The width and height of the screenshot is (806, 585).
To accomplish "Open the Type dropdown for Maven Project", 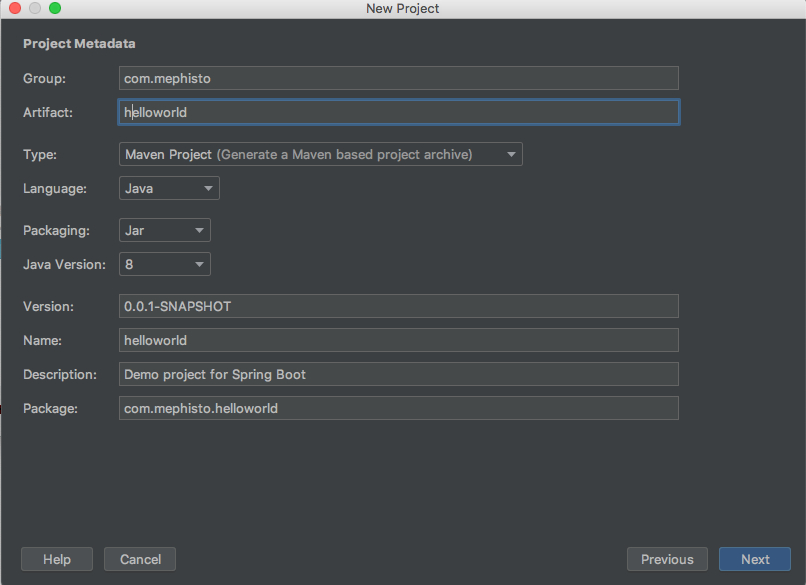I will (320, 154).
